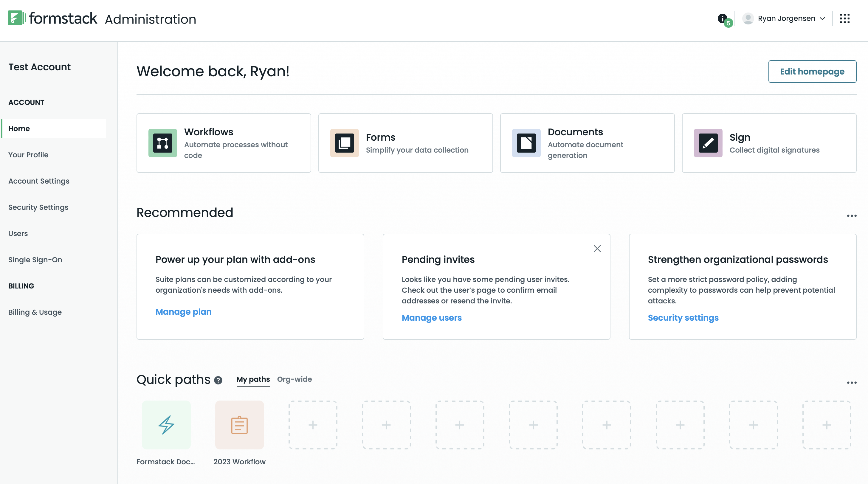Open the Documents icon

pos(526,143)
